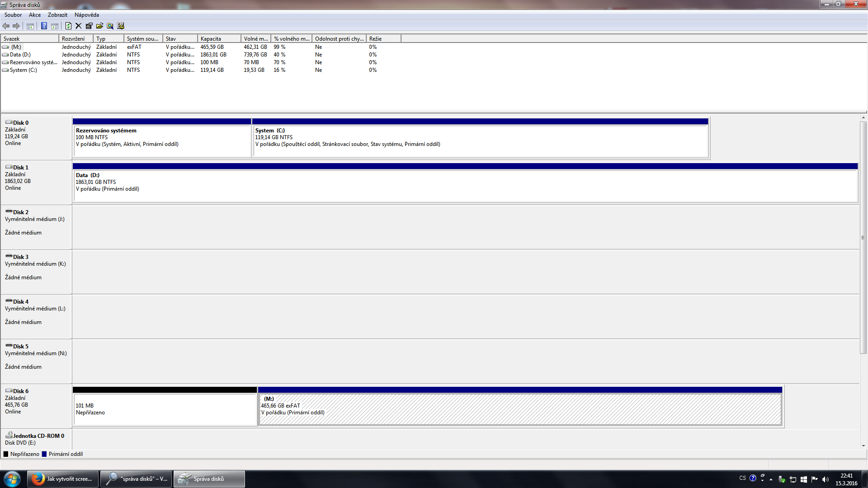
Task: Click show/hide console tree icon
Action: click(x=30, y=26)
